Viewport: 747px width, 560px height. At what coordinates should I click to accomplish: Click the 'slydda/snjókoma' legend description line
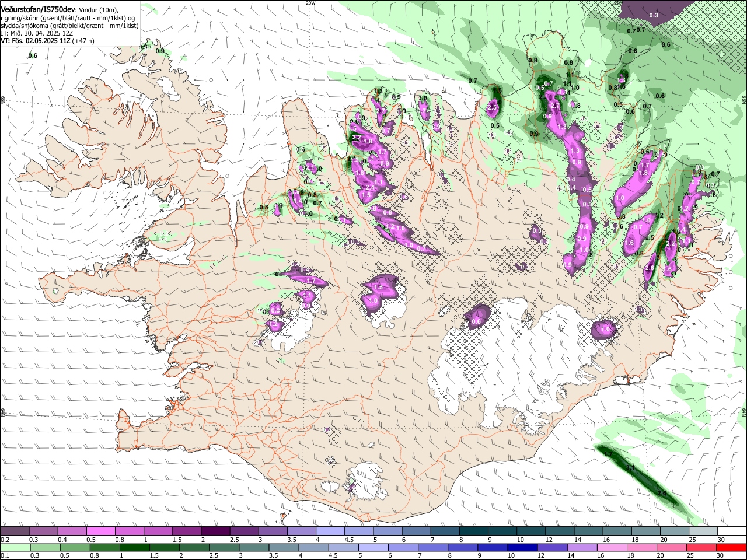(69, 26)
